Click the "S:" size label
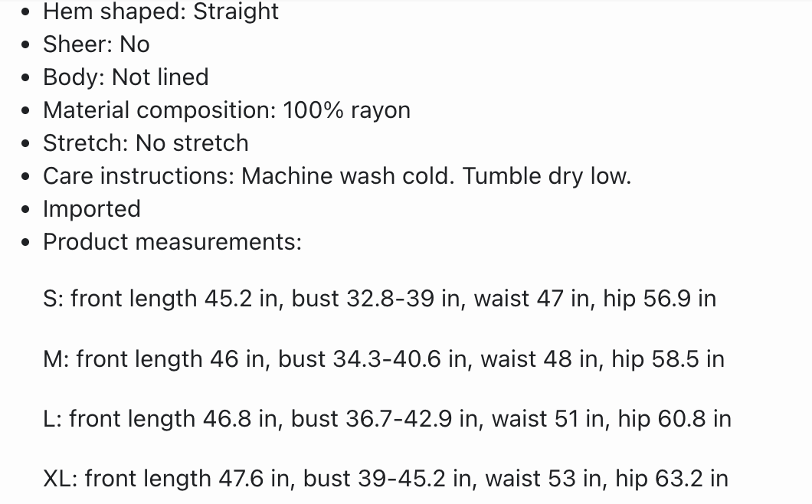This screenshot has height=504, width=812. (x=54, y=298)
